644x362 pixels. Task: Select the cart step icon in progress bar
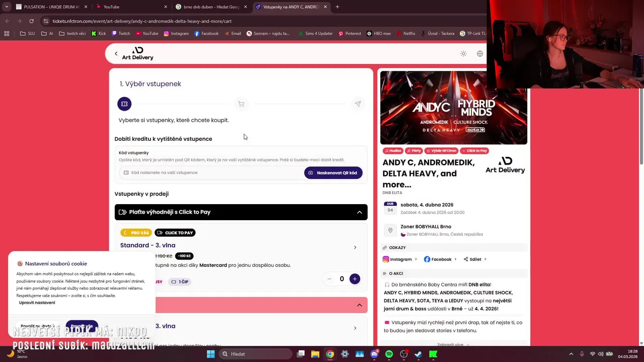tap(241, 104)
